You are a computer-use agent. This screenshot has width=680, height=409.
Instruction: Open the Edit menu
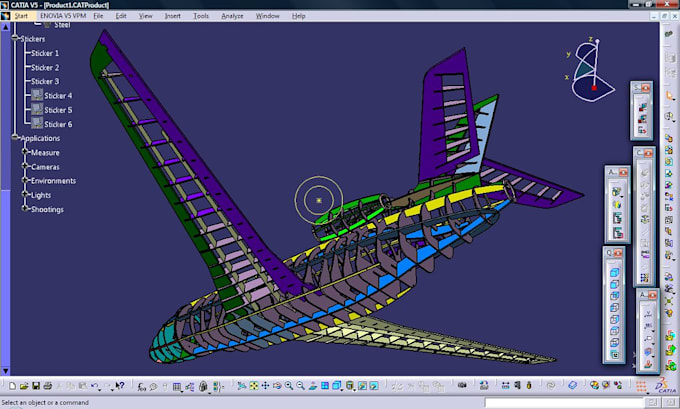pyautogui.click(x=121, y=16)
